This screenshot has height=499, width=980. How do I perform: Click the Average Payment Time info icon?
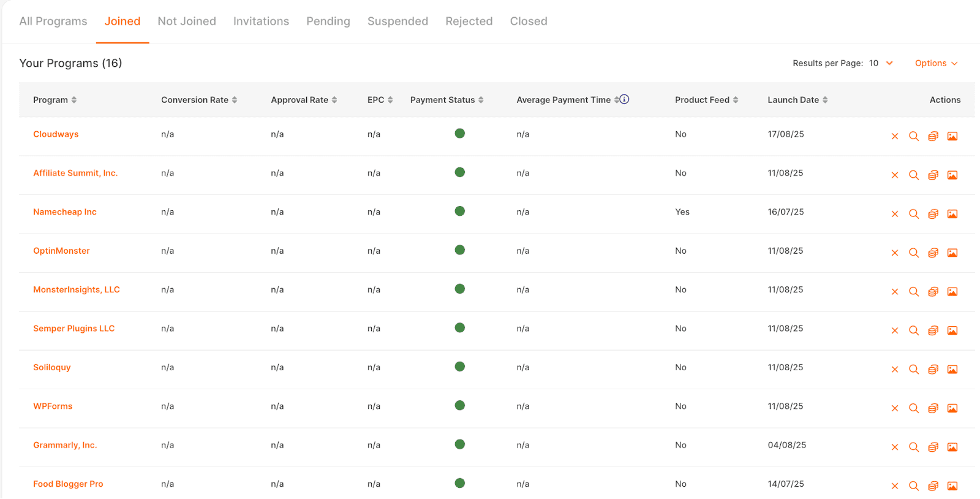point(624,99)
